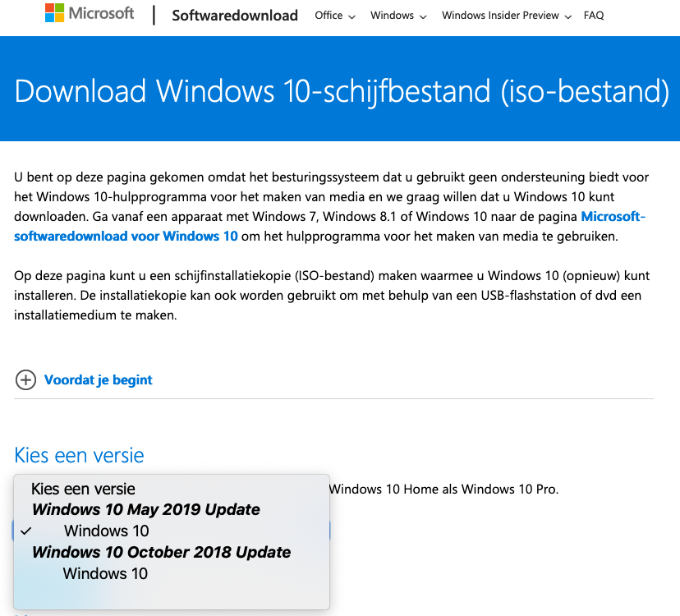Click the chevron arrow next to Office
The height and width of the screenshot is (616, 680).
[x=352, y=16]
